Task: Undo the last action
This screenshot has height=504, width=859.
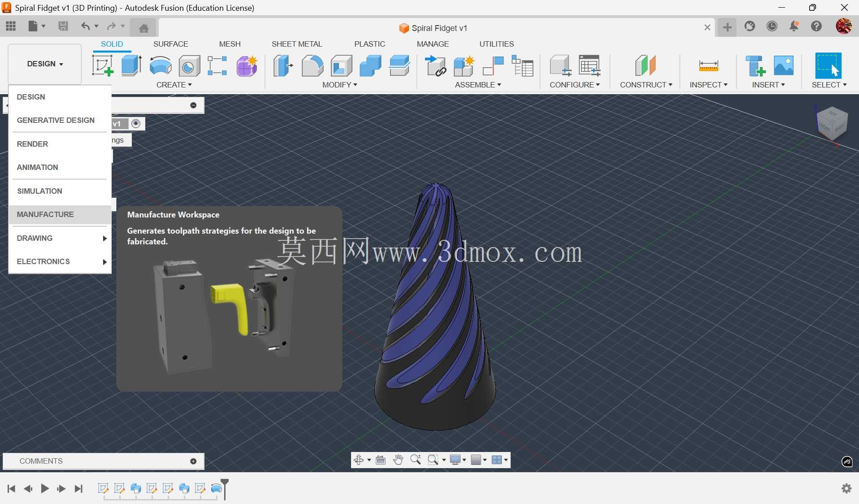Action: tap(85, 26)
